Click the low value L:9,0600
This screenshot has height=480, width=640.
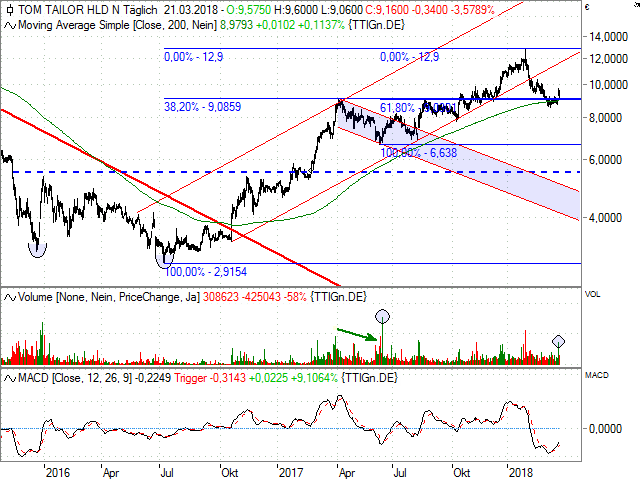tap(344, 10)
